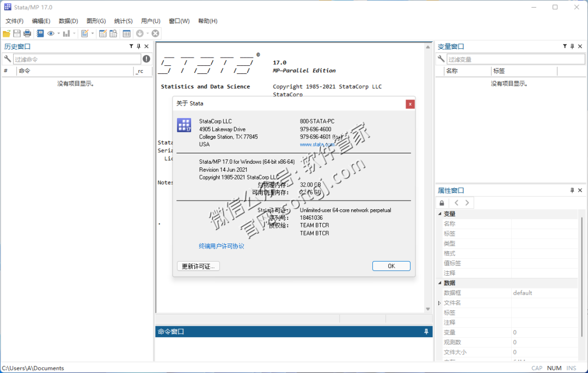Click the 过滤命令 filter input field
Image resolution: width=588 pixels, height=373 pixels.
click(x=76, y=59)
